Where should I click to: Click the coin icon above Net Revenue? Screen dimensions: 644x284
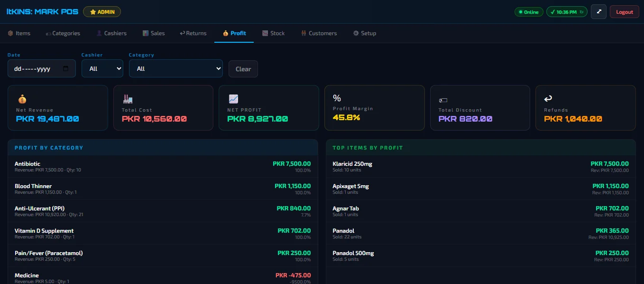coord(21,99)
